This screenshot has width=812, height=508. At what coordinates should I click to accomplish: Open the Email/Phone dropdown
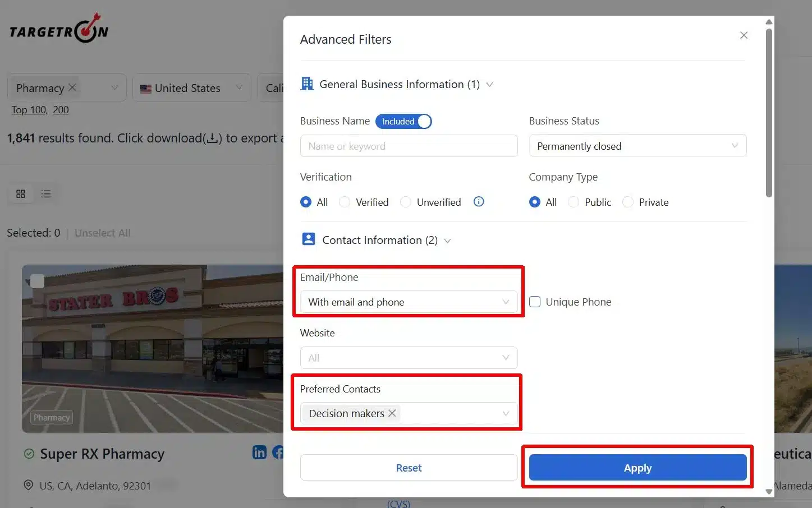click(x=409, y=302)
